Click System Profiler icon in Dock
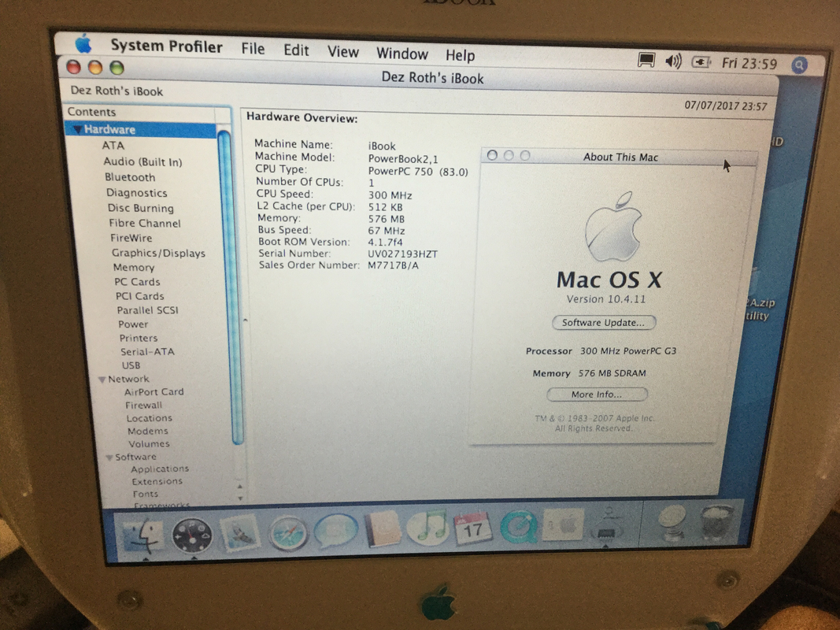This screenshot has width=840, height=630. pyautogui.click(x=606, y=525)
